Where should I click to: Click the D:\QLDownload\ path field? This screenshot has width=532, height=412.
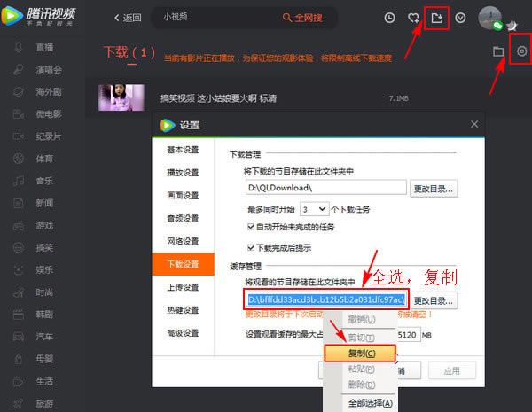326,188
